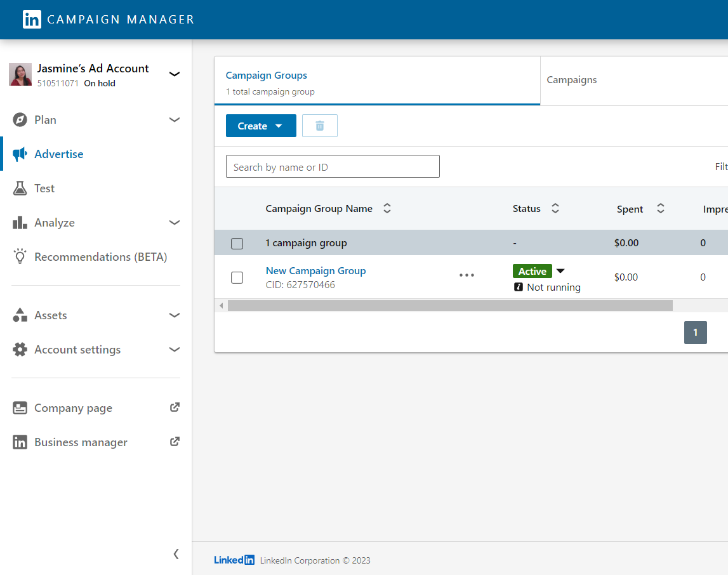Expand the Account settings chevron
Screen dimensions: 728x575
(x=175, y=350)
